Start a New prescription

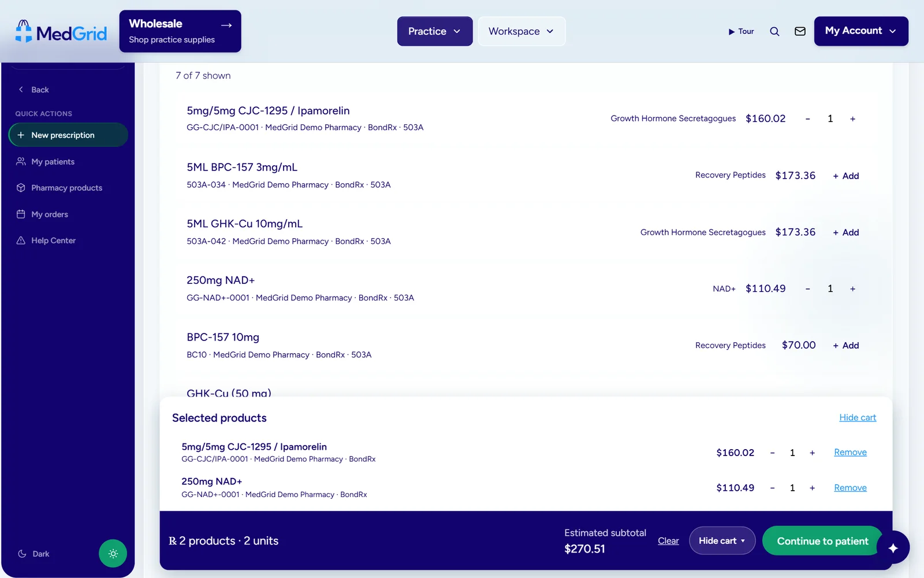coord(68,135)
